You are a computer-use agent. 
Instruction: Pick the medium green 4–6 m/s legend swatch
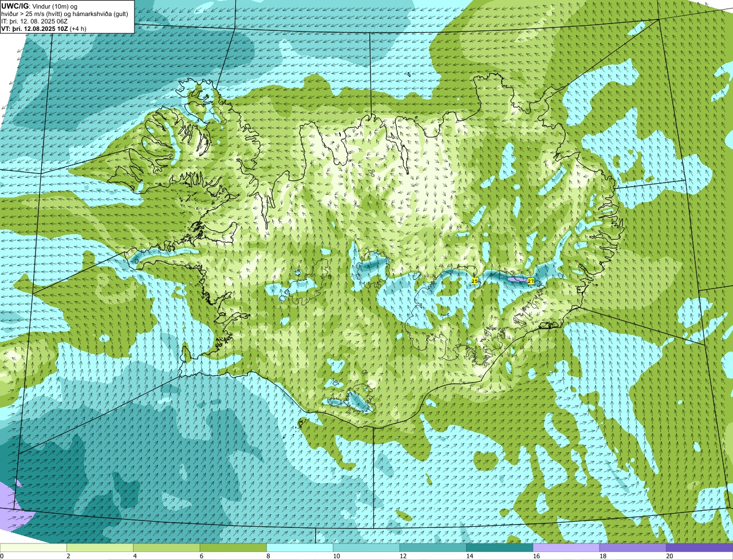point(167,547)
